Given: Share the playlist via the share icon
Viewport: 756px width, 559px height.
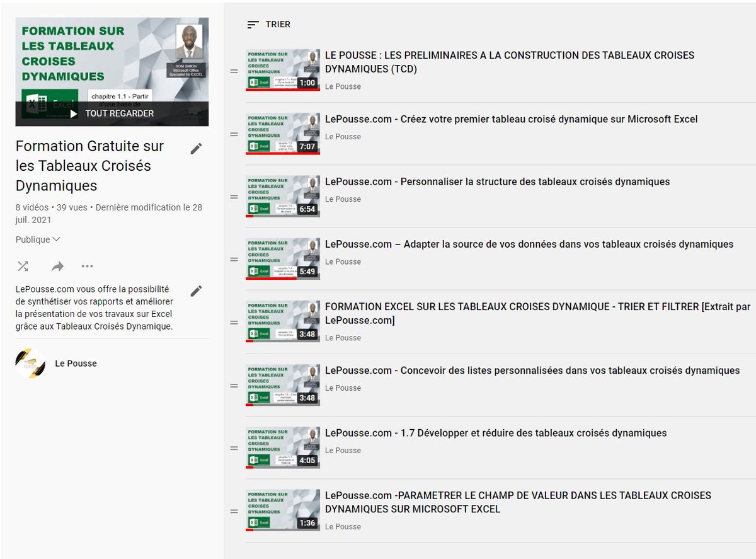Looking at the screenshot, I should 57,266.
